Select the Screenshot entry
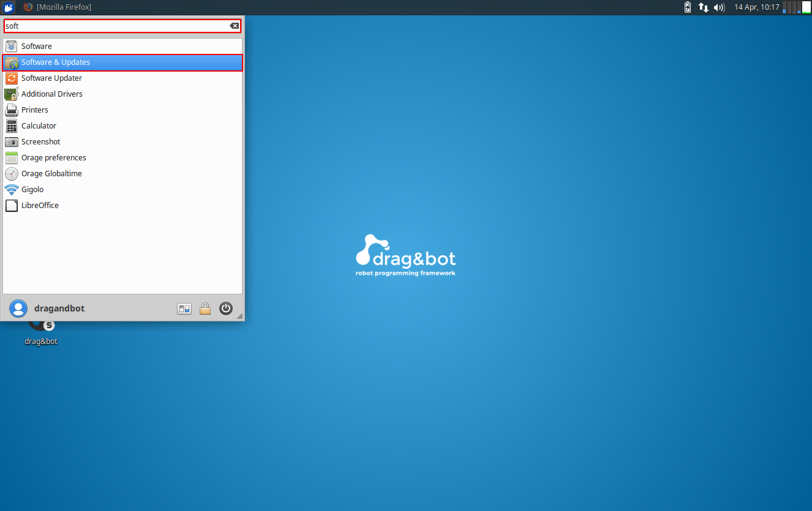Viewport: 812px width, 511px height. point(122,141)
